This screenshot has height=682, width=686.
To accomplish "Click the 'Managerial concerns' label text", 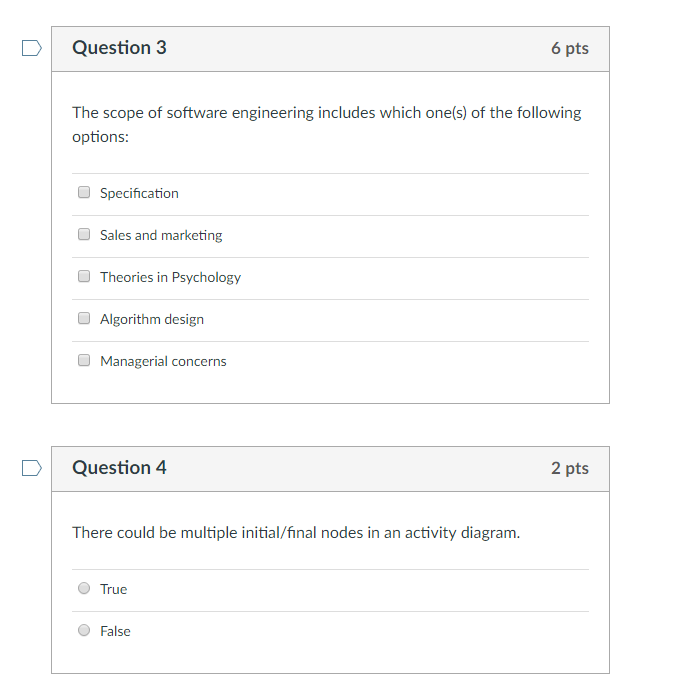I will (163, 361).
